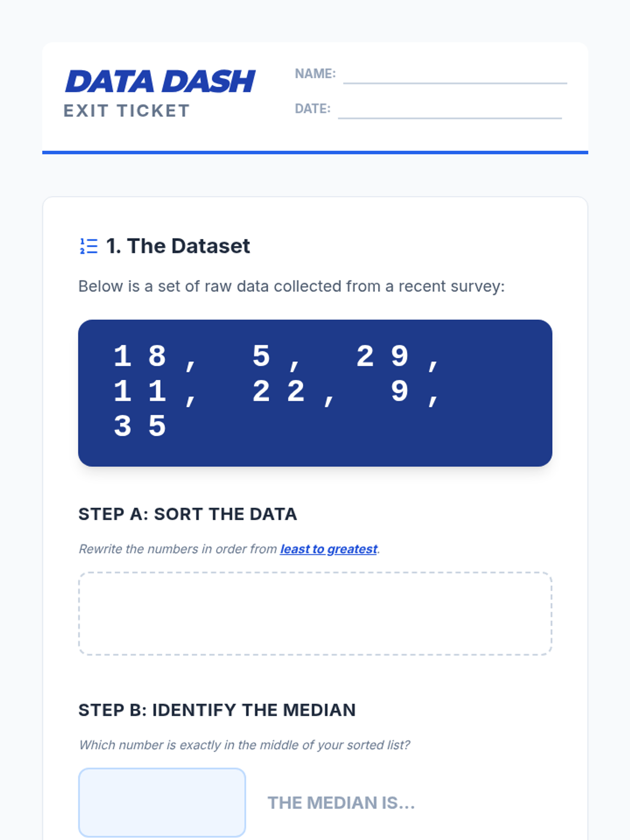The width and height of the screenshot is (630, 840).
Task: Select the number 29 in the dataset
Action: 382,356
